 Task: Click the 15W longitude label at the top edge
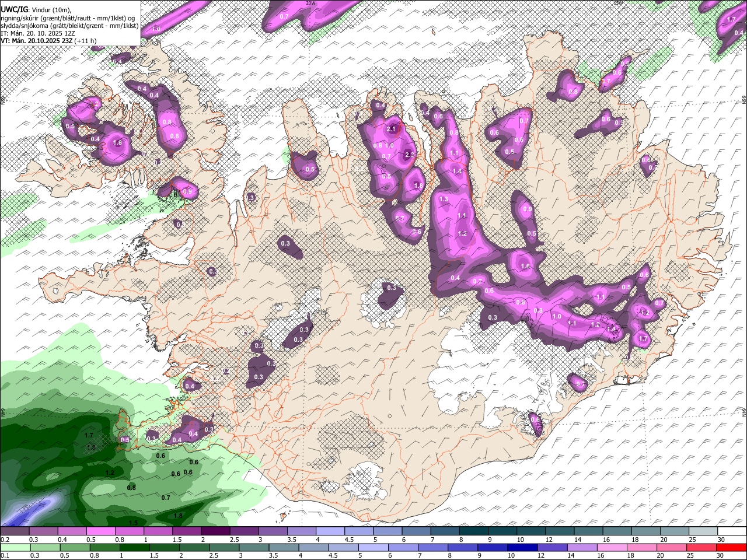[618, 3]
